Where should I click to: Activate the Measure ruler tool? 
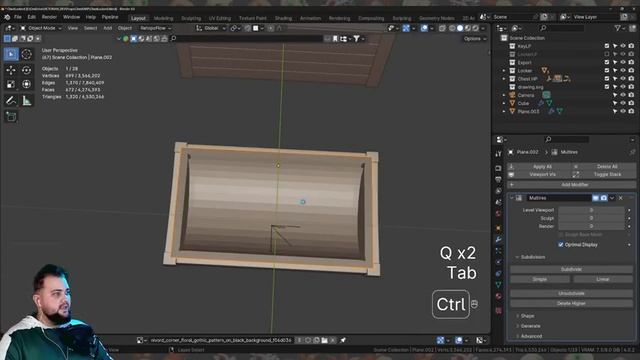click(27, 100)
